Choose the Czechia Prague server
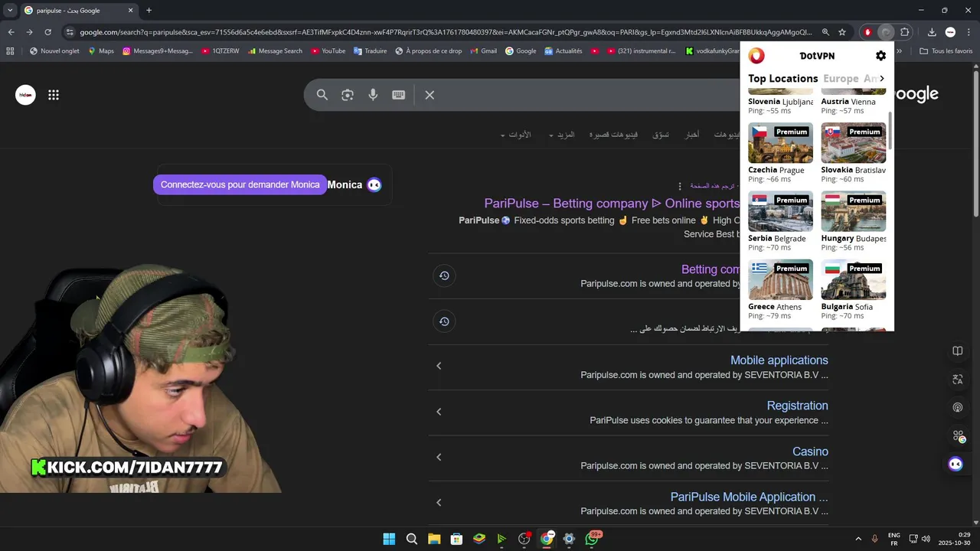Image resolution: width=980 pixels, height=551 pixels. tap(780, 152)
